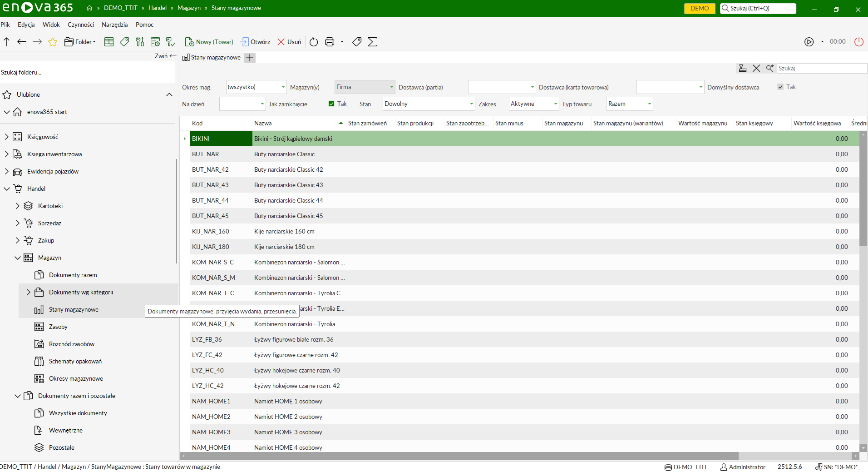Click the play timer icon
This screenshot has height=472, width=868.
pyautogui.click(x=809, y=42)
